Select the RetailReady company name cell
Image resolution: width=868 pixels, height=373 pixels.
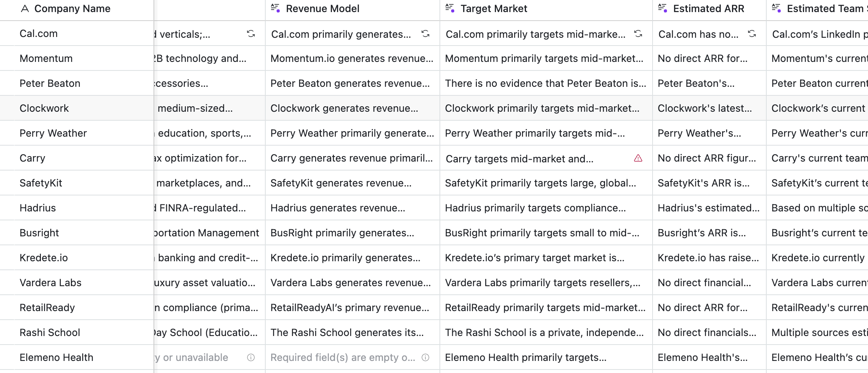point(77,308)
